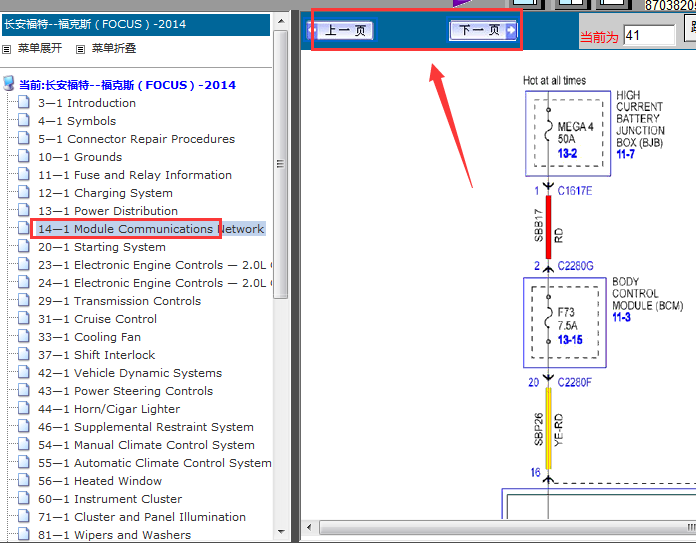Image resolution: width=696 pixels, height=543 pixels.
Task: Click diagram horizontal scrollbar left arrow
Action: point(309,528)
